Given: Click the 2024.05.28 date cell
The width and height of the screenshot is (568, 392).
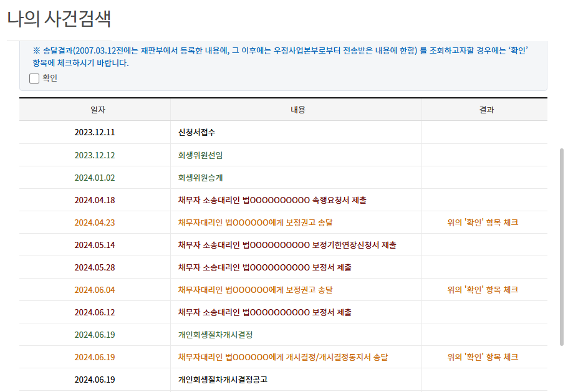Looking at the screenshot, I should coord(95,267).
